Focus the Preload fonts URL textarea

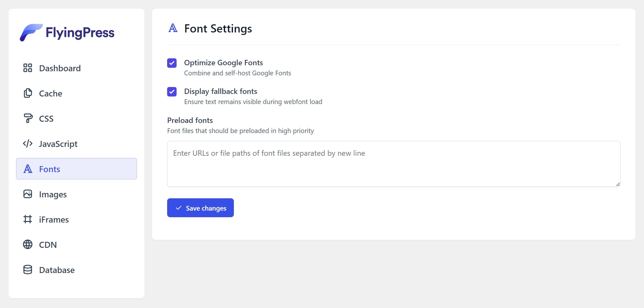[394, 164]
